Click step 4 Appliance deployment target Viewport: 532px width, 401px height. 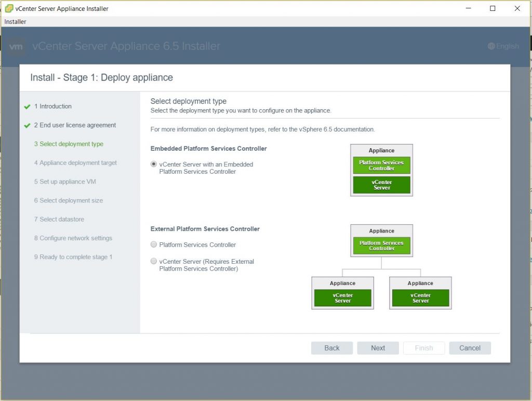pos(75,163)
